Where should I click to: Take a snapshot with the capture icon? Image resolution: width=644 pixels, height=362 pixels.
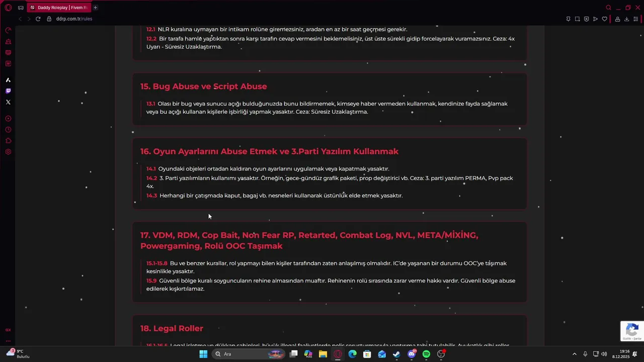pyautogui.click(x=577, y=19)
